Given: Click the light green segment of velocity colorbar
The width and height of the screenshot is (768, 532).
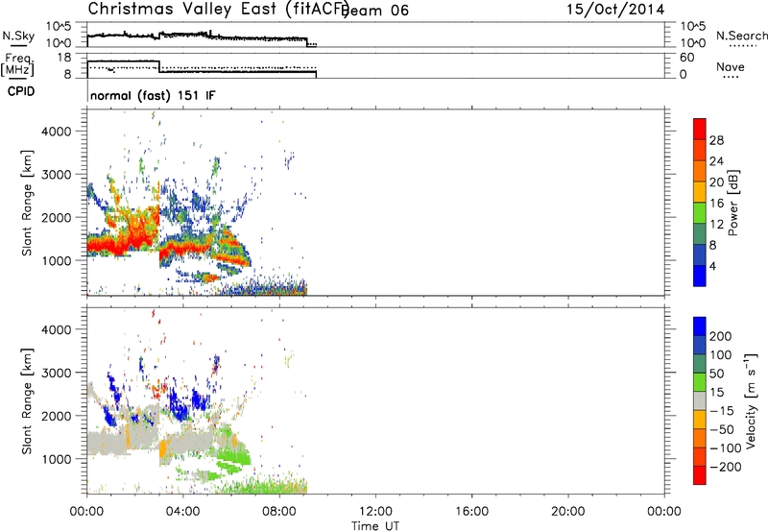Looking at the screenshot, I should [x=700, y=382].
